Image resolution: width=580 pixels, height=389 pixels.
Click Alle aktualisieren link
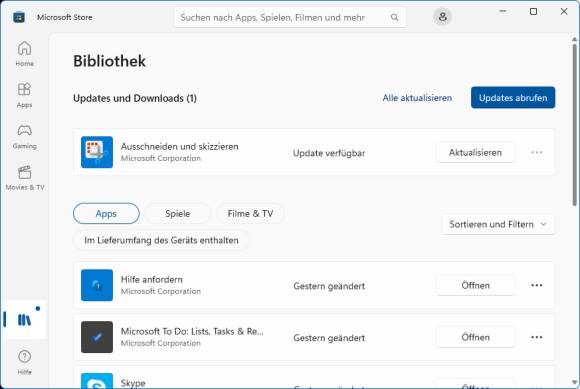tap(417, 98)
